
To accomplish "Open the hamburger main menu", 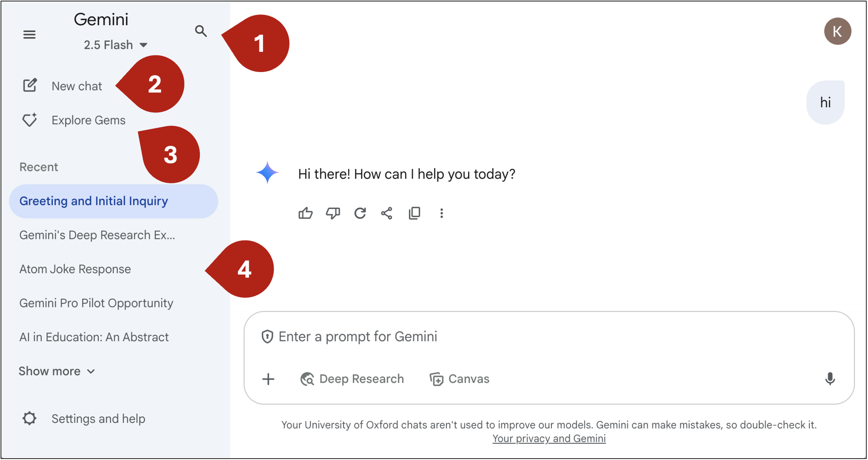I will click(29, 34).
